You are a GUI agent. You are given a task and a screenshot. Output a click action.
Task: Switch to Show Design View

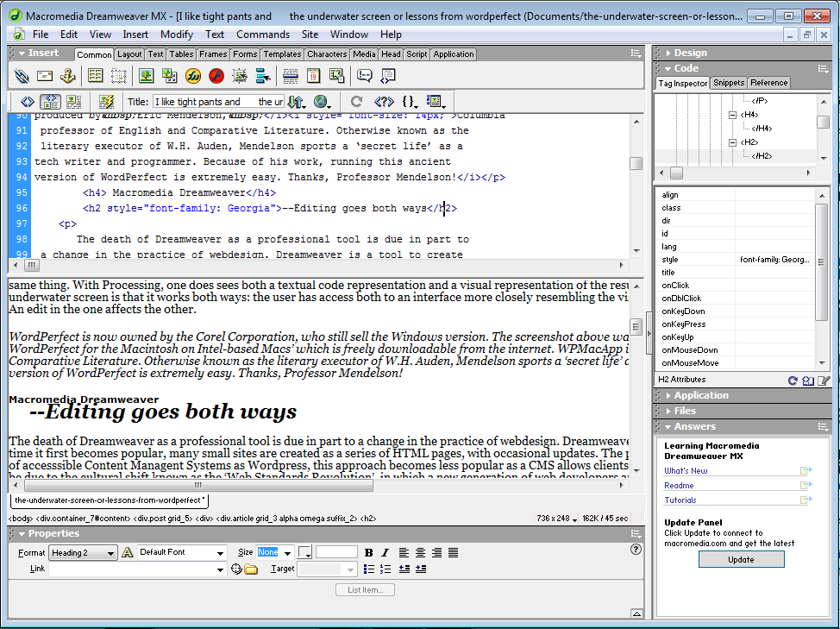(x=74, y=101)
